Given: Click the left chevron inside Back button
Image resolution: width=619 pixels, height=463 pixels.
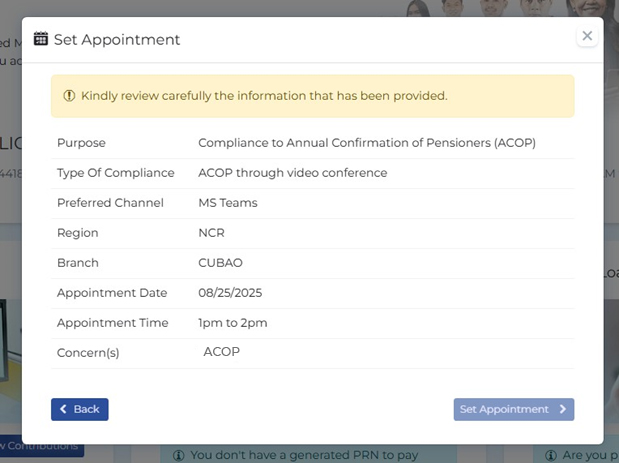Looking at the screenshot, I should tap(63, 409).
